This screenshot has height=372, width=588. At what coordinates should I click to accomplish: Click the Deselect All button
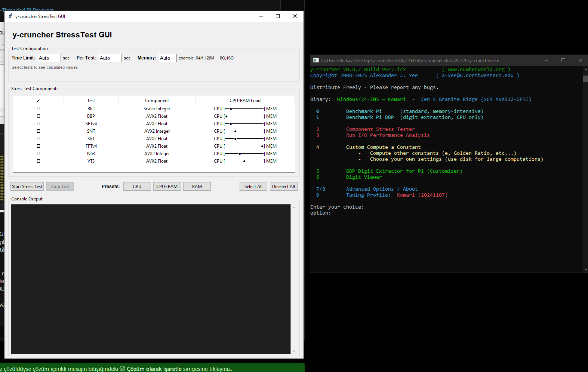click(x=284, y=187)
